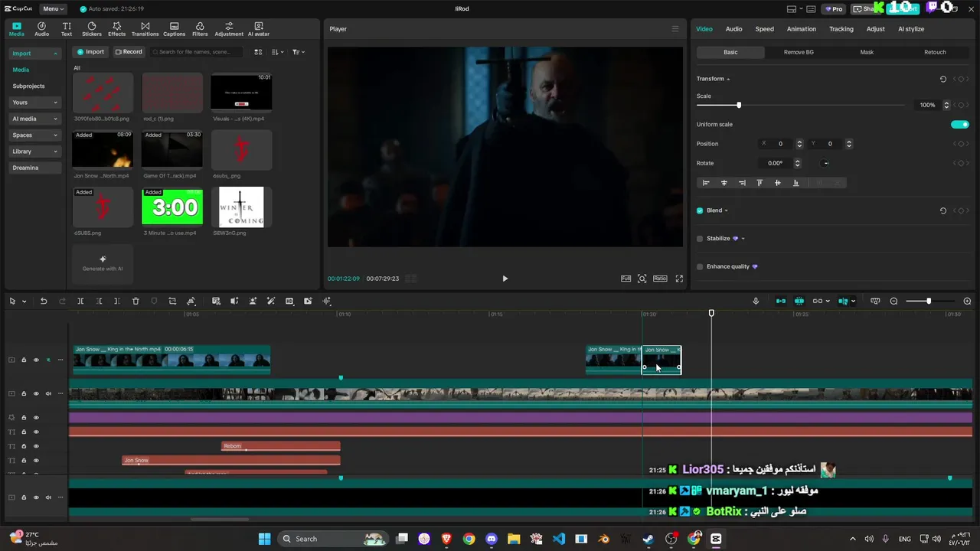Image resolution: width=980 pixels, height=551 pixels.
Task: Start voiceover recording with microphone icon
Action: click(756, 301)
